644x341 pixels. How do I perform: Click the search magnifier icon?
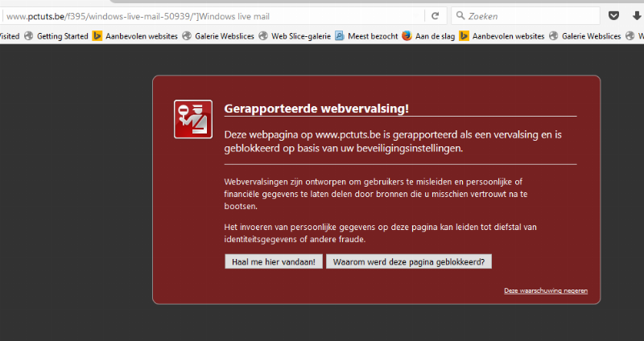[x=461, y=16]
